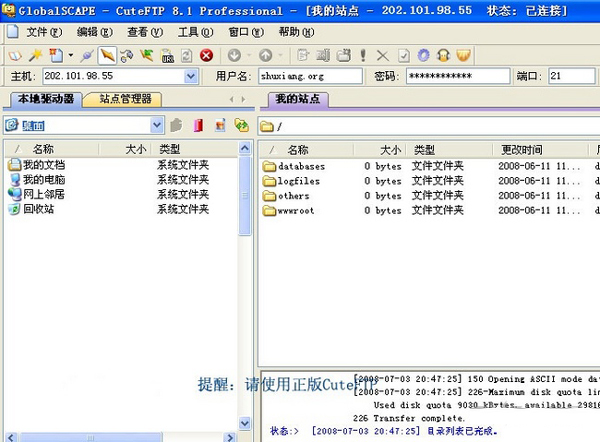The image size is (600, 442).
Task: Select 我的文档 in local list
Action: click(x=37, y=165)
